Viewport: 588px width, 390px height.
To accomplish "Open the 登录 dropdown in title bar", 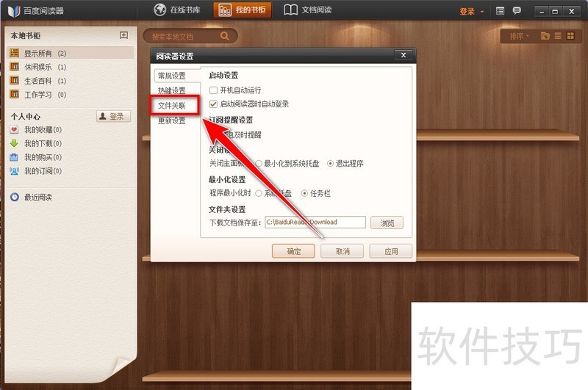I will 471,11.
